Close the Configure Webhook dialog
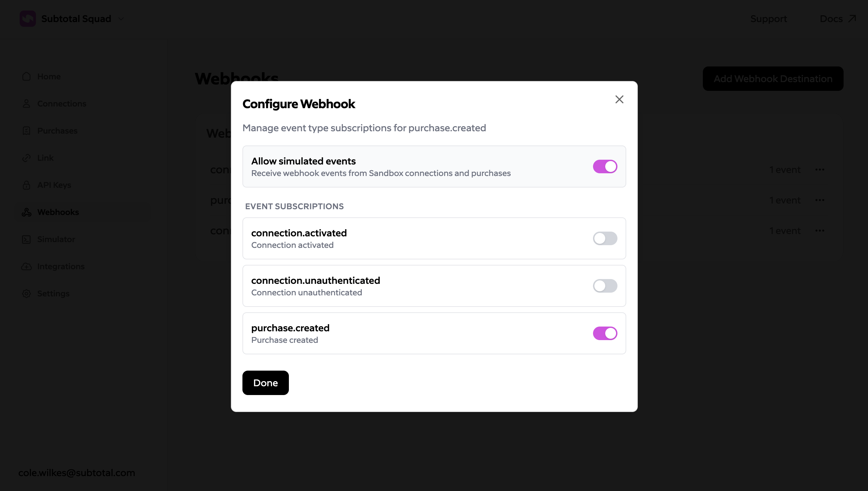Viewport: 868px width, 491px height. coord(619,99)
